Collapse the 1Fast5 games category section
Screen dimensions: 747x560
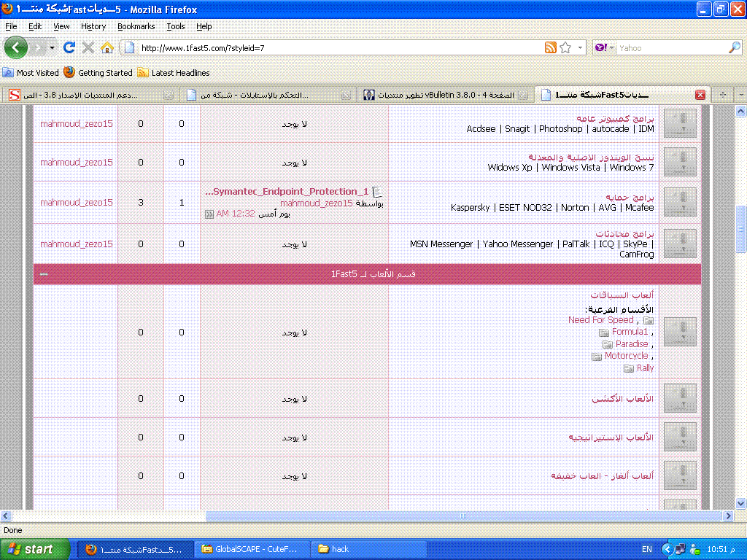44,274
